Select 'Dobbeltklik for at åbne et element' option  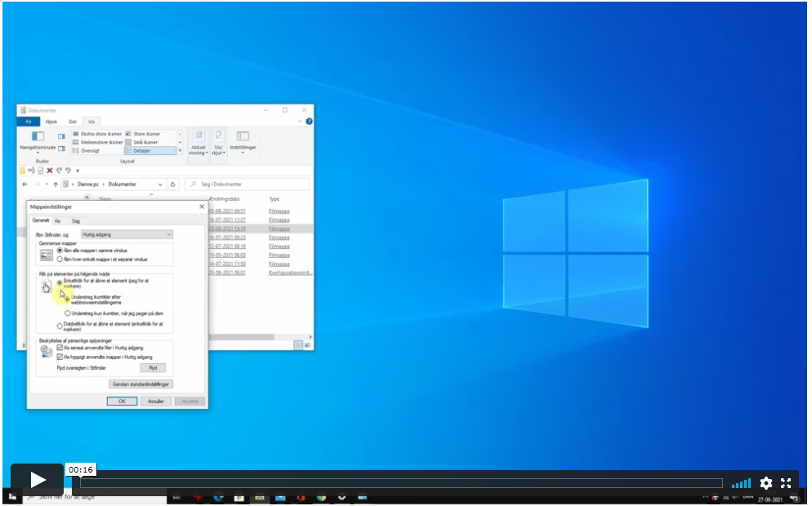point(60,326)
